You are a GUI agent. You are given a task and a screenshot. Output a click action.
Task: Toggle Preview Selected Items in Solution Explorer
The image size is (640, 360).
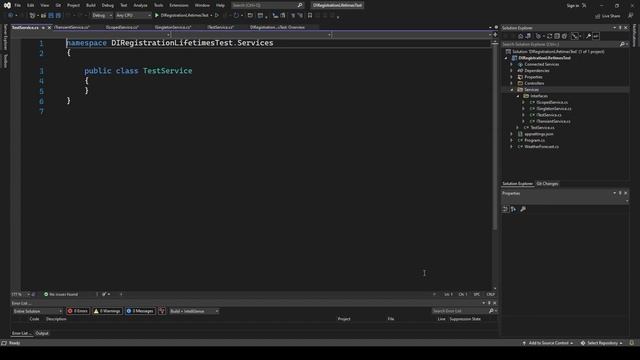click(x=596, y=36)
